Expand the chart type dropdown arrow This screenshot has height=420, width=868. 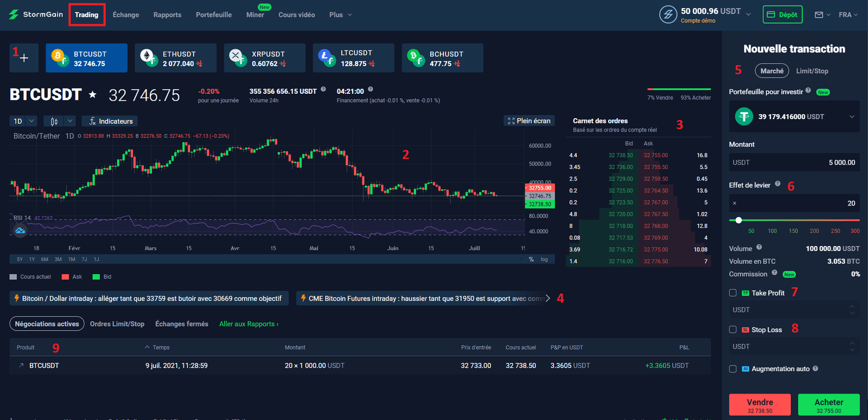point(70,121)
